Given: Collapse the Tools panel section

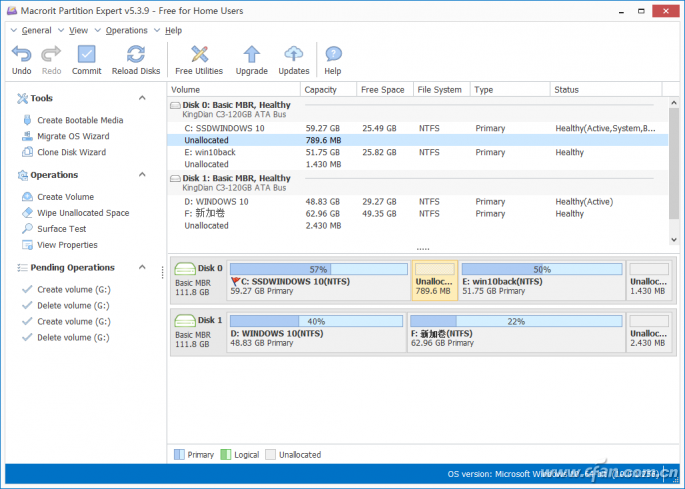Looking at the screenshot, I should point(142,98).
